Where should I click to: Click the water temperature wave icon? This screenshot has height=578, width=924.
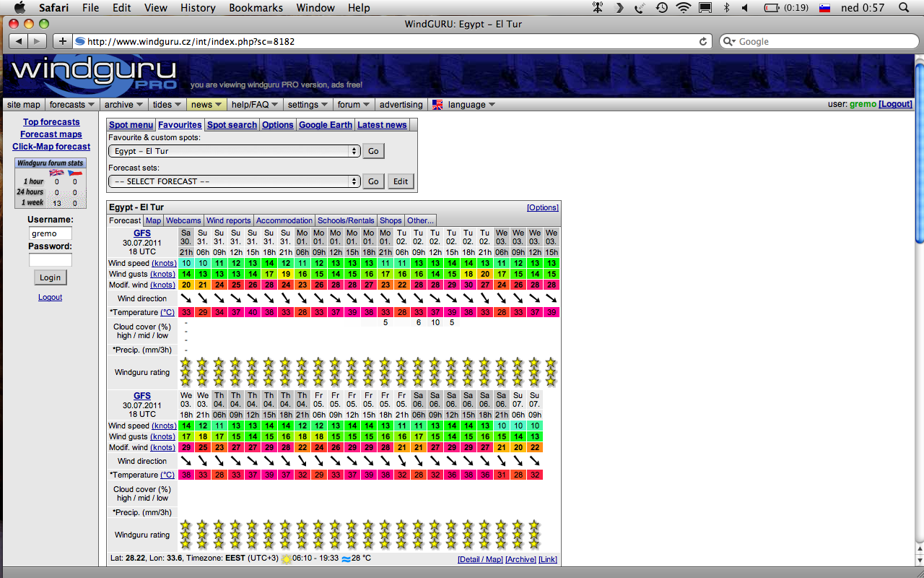346,559
